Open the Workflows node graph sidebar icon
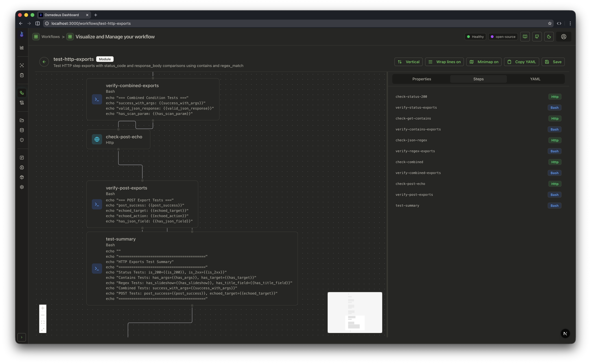Viewport: 591px width, 364px height. [x=22, y=93]
